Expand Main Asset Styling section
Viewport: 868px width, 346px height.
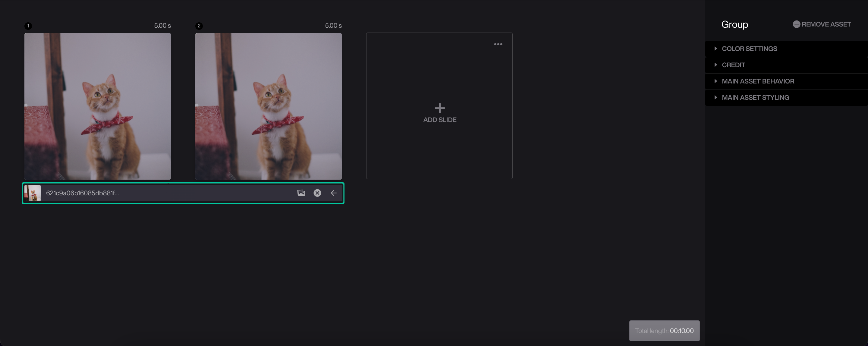tap(755, 98)
